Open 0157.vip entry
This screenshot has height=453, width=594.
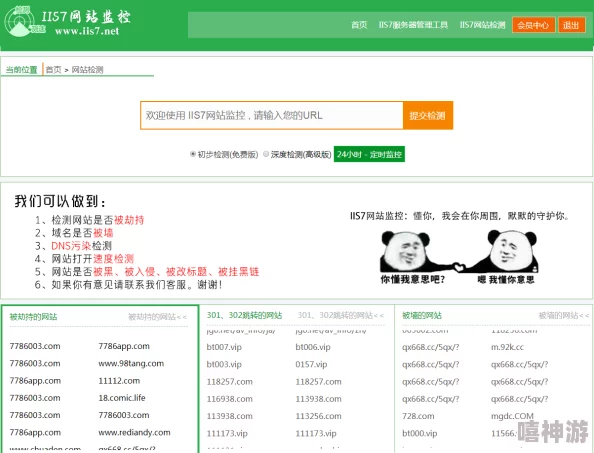[x=311, y=364]
